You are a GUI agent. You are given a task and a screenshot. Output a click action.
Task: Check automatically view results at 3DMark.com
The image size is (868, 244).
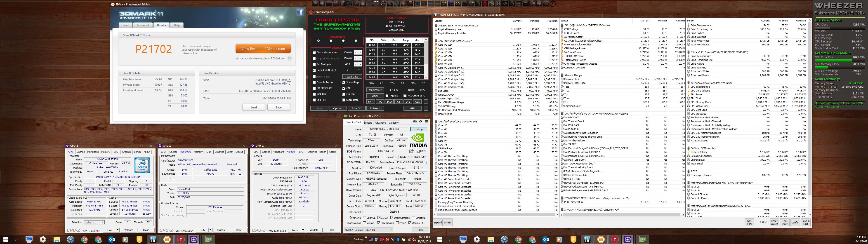click(289, 59)
